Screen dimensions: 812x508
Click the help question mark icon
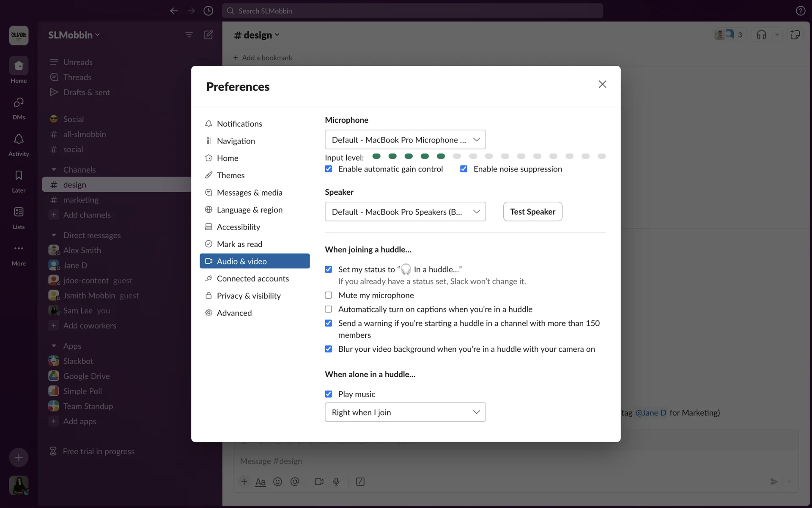pos(800,11)
